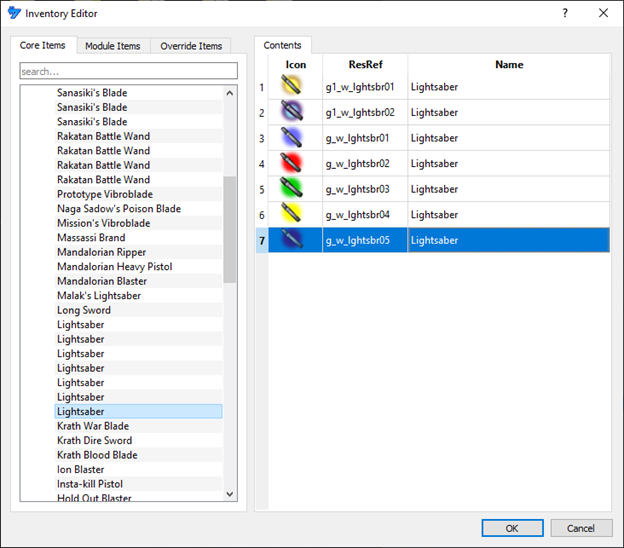Select Ion Blaster in the list
This screenshot has width=624, height=548.
click(x=138, y=470)
